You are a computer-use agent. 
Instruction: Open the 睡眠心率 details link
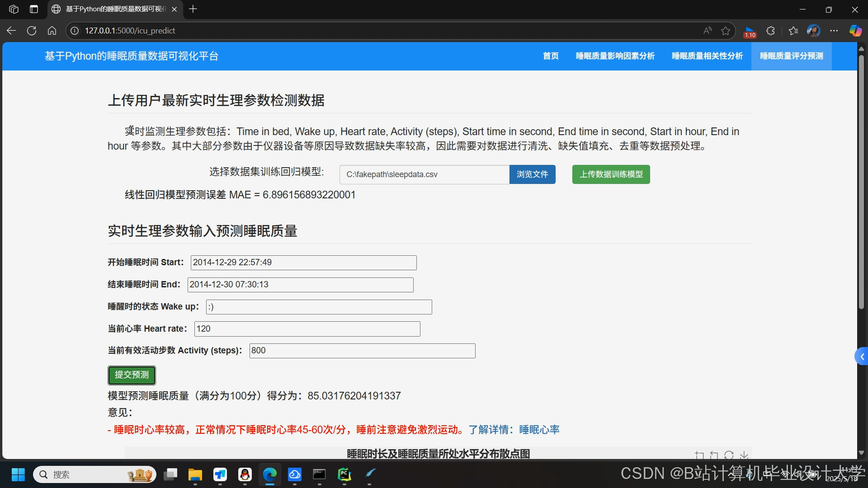(x=539, y=430)
